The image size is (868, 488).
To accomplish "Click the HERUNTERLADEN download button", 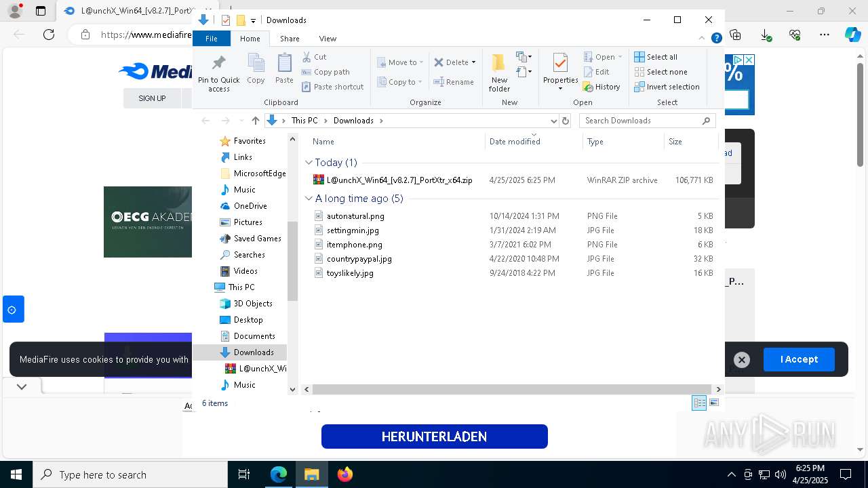I will [435, 436].
